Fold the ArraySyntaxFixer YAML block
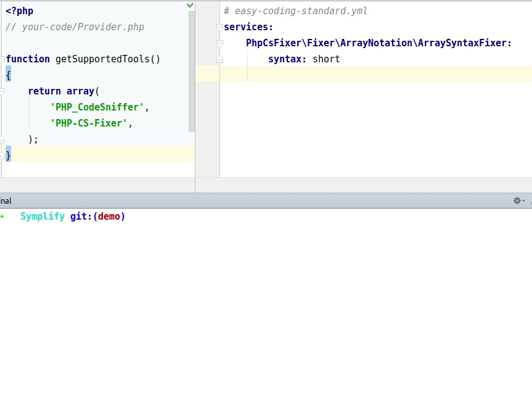This screenshot has height=403, width=532. point(219,43)
